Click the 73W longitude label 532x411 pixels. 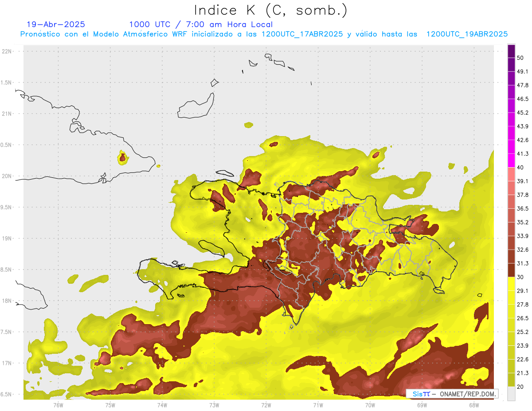click(x=214, y=405)
